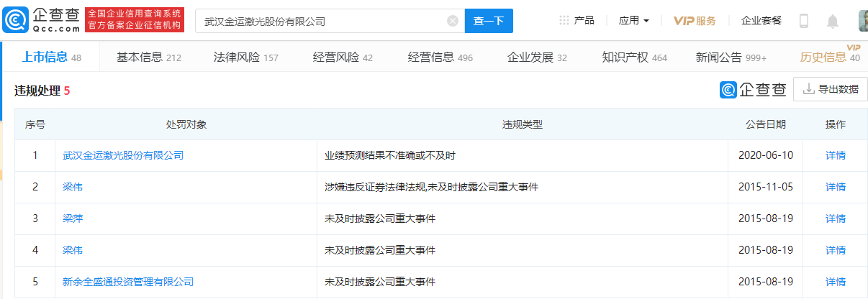Switch to the 法律风险 tab
Image resolution: width=868 pixels, height=299 pixels.
tap(246, 57)
